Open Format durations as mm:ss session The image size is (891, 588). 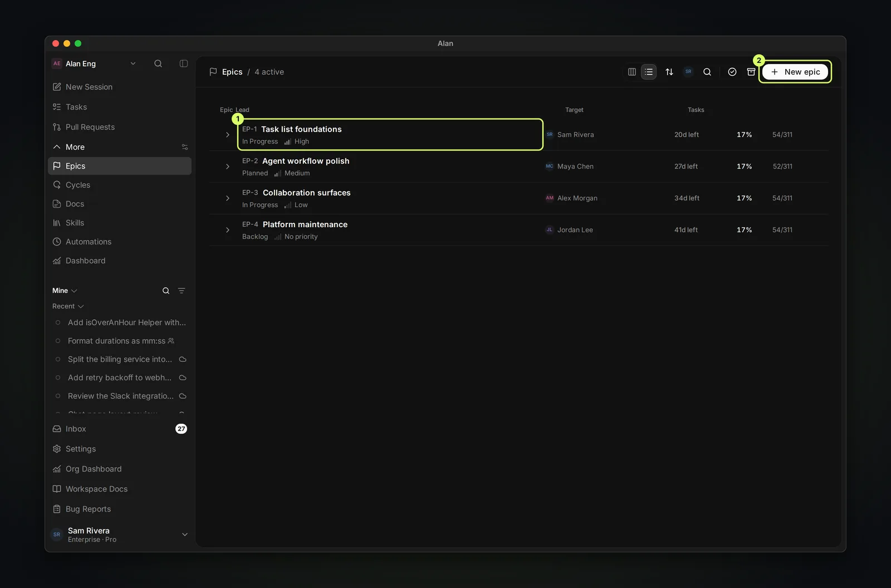tap(120, 341)
